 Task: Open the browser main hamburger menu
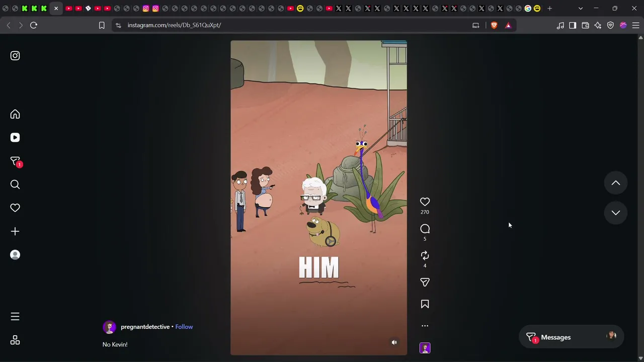(x=635, y=25)
